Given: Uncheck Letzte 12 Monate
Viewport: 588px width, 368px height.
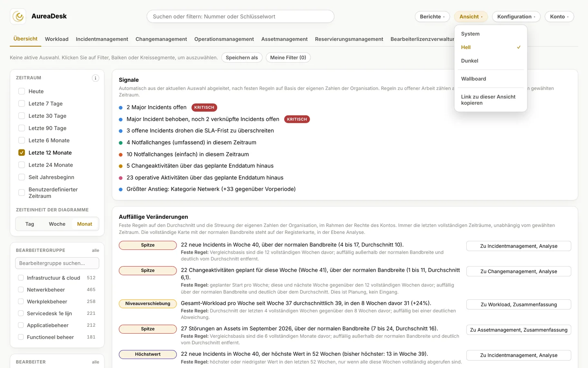Looking at the screenshot, I should tap(22, 153).
